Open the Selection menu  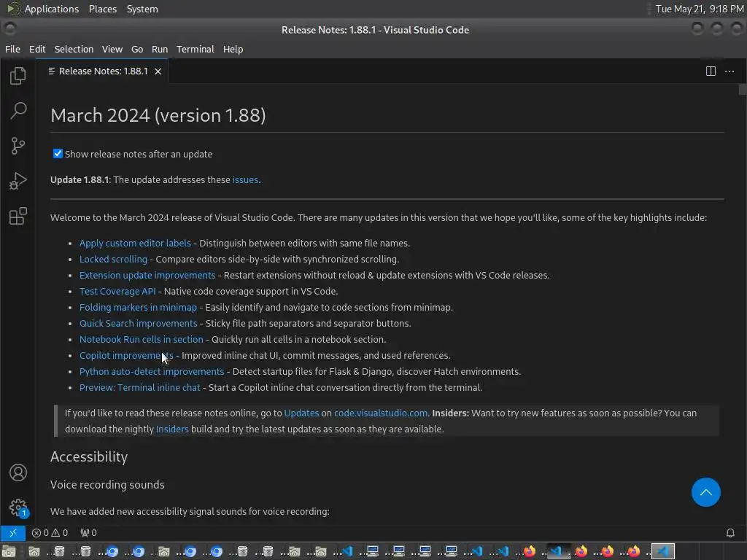[x=74, y=49]
